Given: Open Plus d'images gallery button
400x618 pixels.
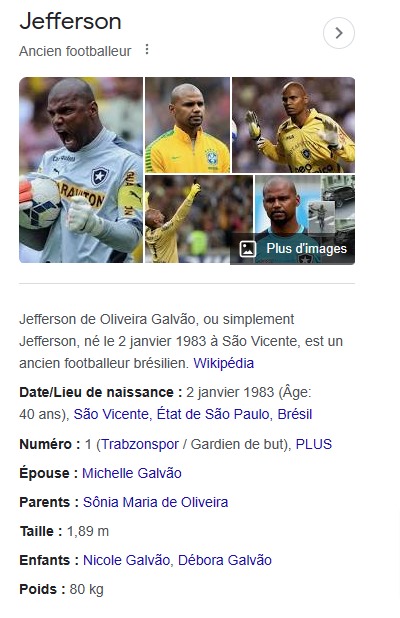Looking at the screenshot, I should tap(292, 249).
